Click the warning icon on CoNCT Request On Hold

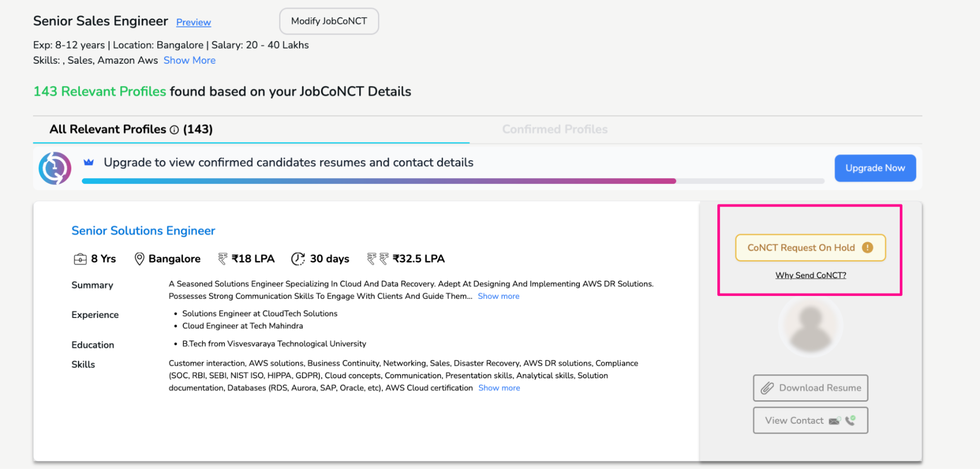click(868, 248)
